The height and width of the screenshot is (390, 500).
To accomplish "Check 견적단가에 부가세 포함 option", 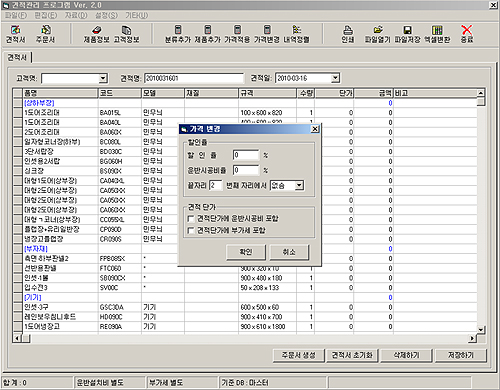I will pos(191,230).
